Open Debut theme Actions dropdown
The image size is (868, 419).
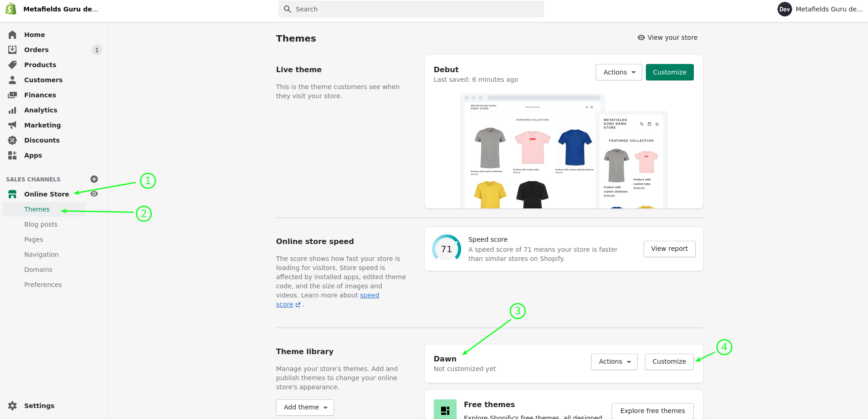point(619,72)
